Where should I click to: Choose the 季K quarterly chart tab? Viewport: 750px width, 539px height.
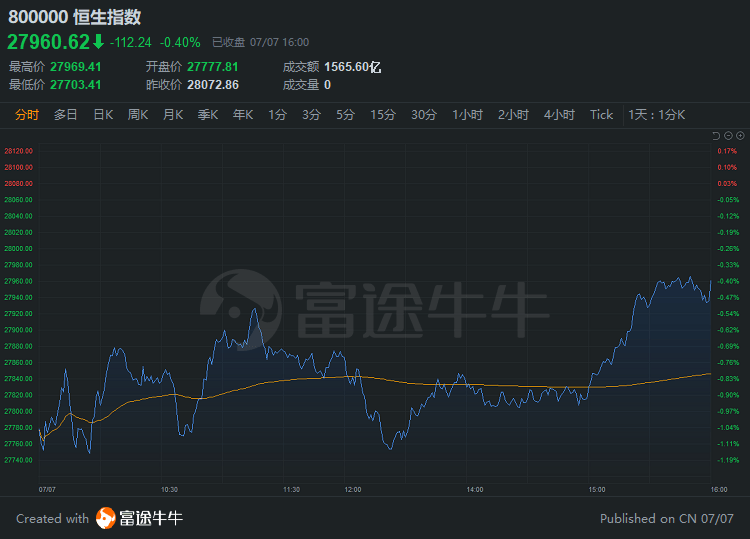point(208,115)
